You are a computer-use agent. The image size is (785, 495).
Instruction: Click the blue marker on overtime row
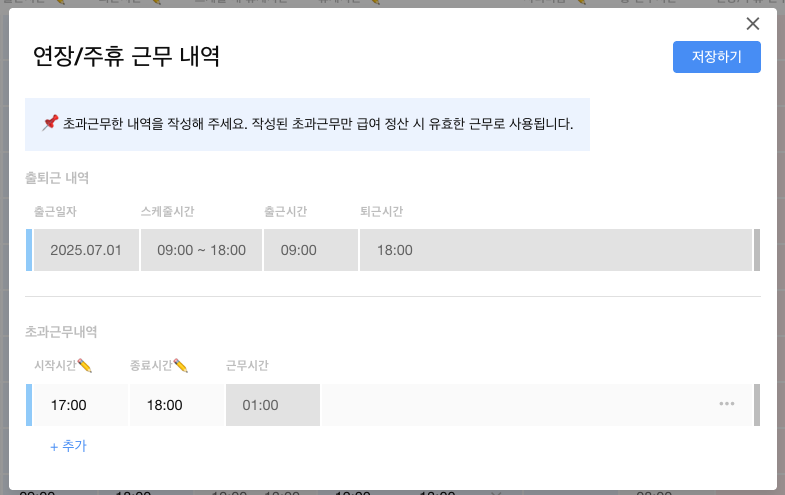pyautogui.click(x=29, y=405)
